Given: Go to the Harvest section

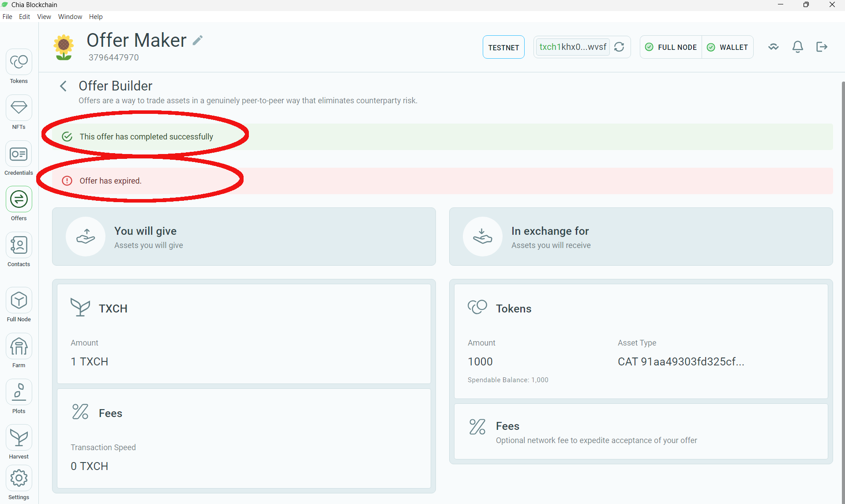Looking at the screenshot, I should (x=19, y=437).
